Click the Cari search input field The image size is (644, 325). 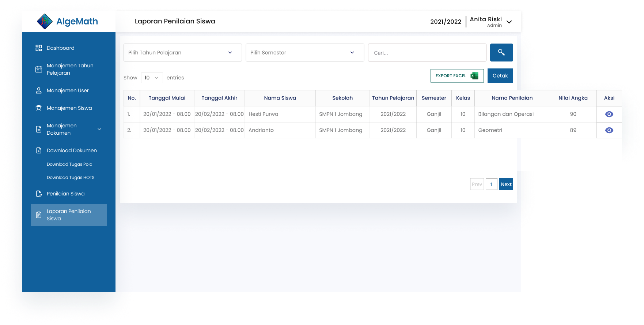pyautogui.click(x=427, y=52)
